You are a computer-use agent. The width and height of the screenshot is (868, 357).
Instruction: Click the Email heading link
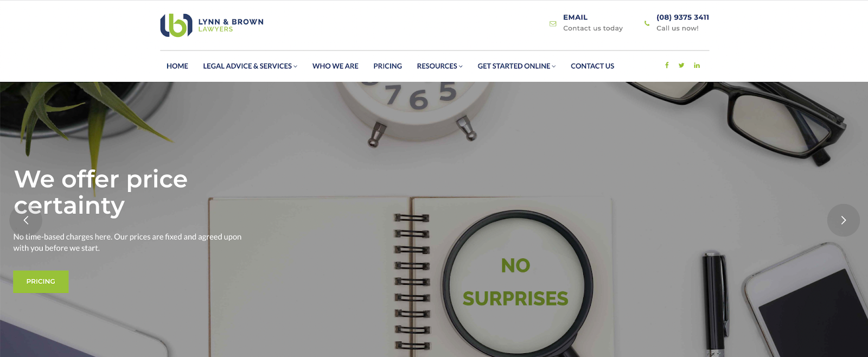click(575, 17)
